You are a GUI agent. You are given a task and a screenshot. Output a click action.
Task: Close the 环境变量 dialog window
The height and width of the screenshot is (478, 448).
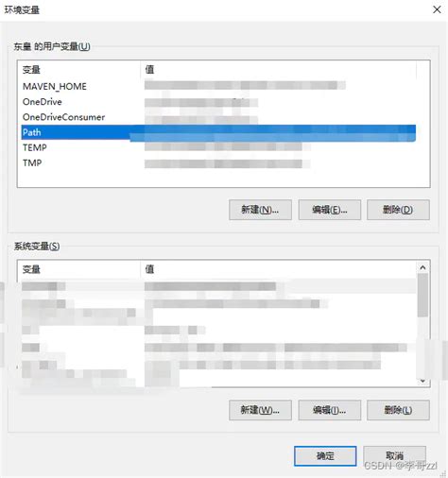click(437, 9)
